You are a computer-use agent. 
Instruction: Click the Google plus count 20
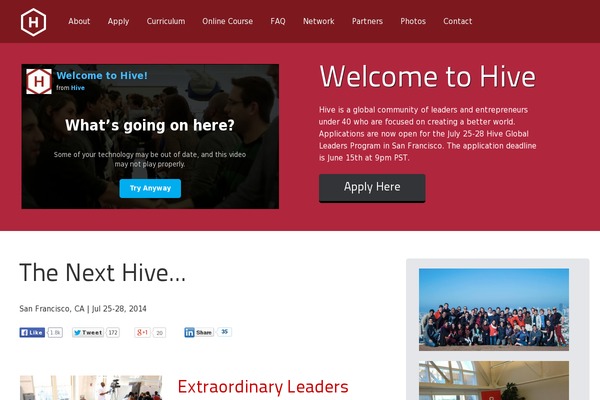click(159, 333)
